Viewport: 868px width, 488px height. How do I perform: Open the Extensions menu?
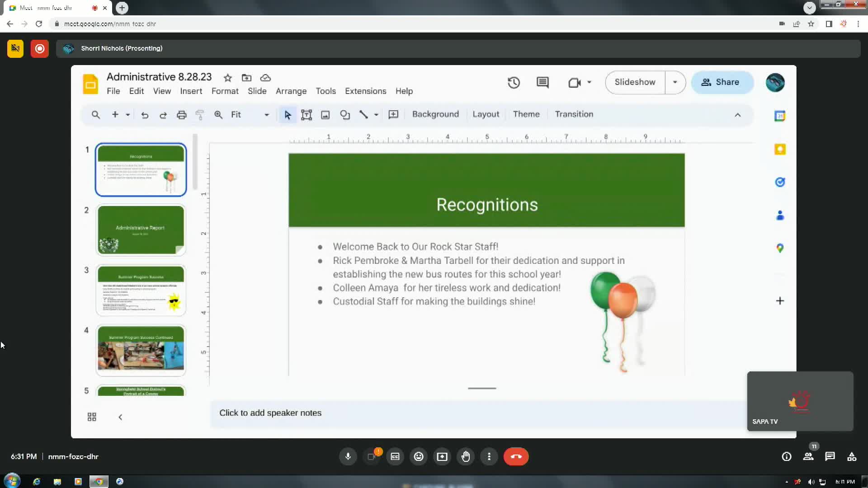click(x=366, y=91)
